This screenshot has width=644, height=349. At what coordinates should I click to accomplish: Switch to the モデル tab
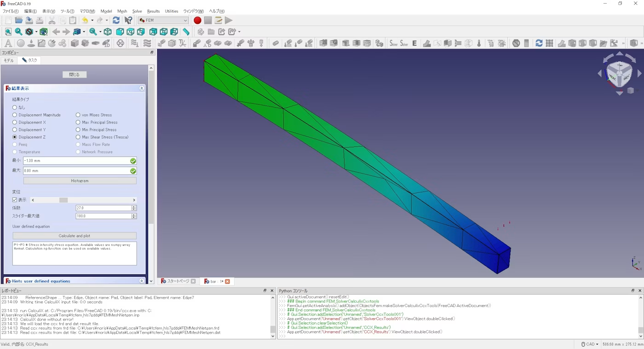click(x=9, y=60)
